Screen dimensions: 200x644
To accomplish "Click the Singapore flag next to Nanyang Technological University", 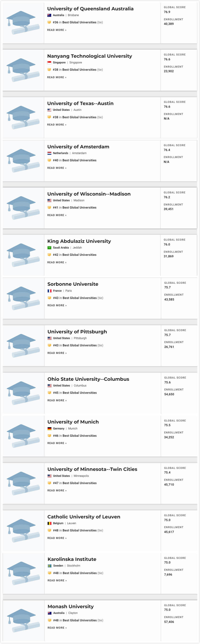I will coord(49,63).
